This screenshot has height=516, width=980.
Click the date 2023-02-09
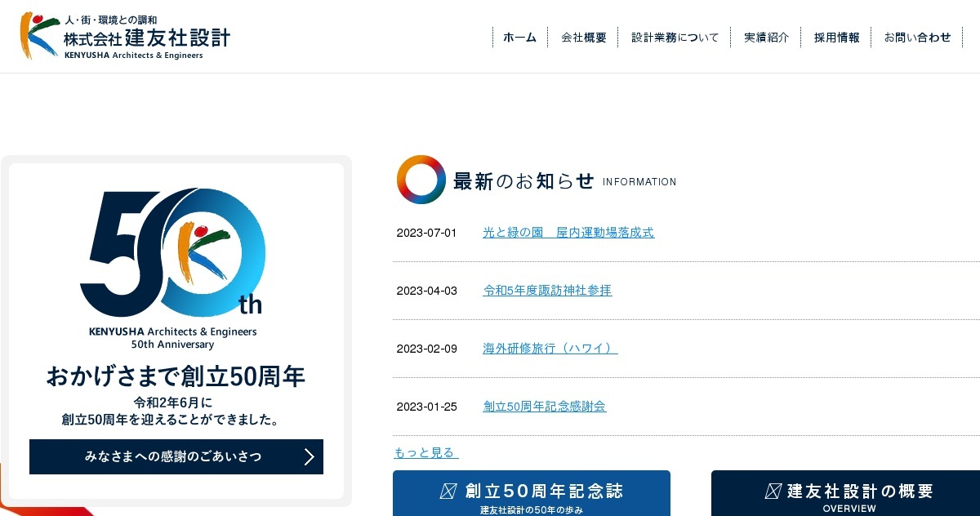point(427,349)
